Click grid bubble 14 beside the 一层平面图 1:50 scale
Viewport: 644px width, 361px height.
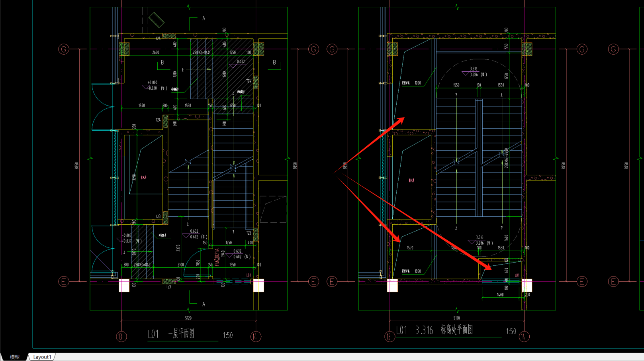256,337
